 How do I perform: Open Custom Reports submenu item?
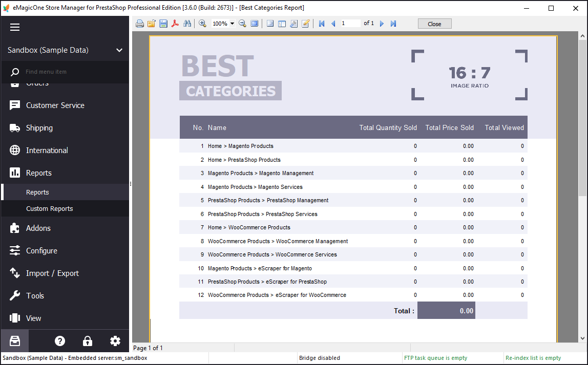click(x=65, y=208)
